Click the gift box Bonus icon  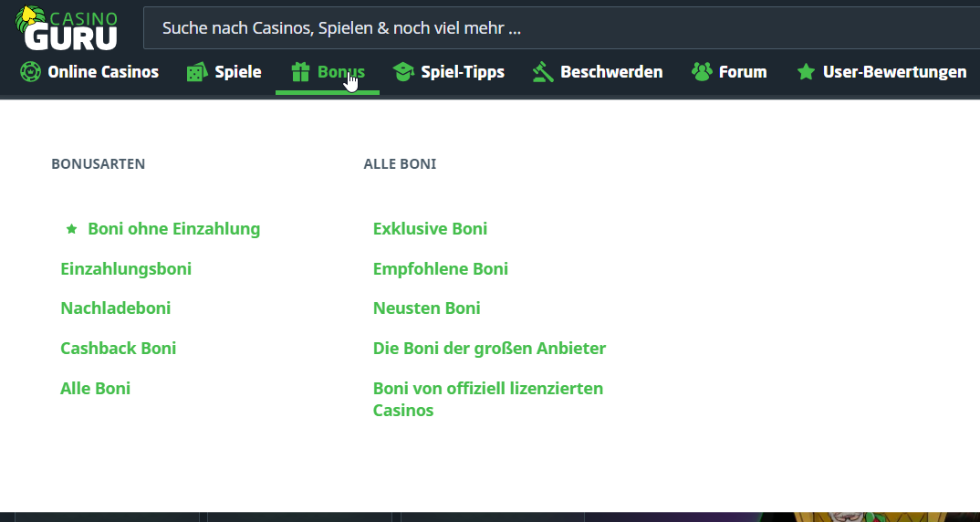tap(300, 72)
